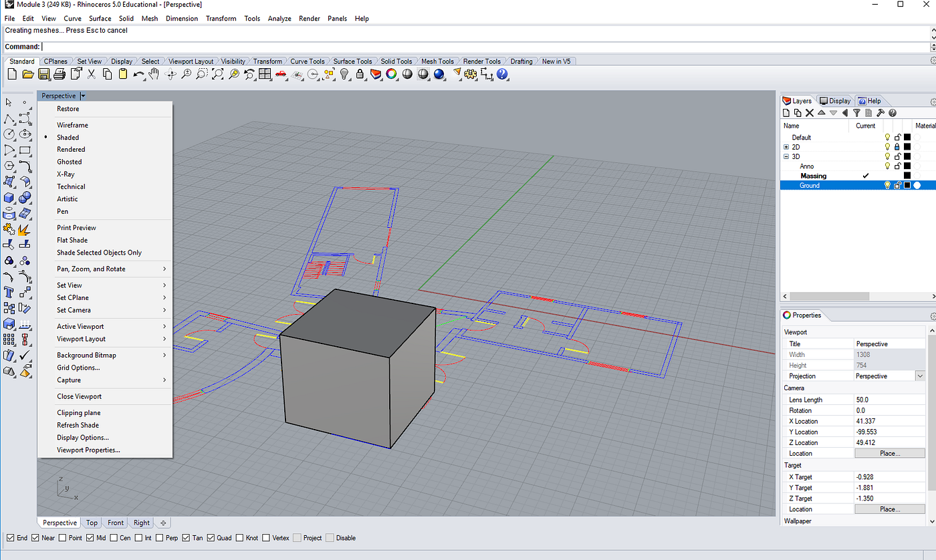Viewport: 936px width, 560px height.
Task: Click the layer filter funnel icon
Action: point(856,113)
